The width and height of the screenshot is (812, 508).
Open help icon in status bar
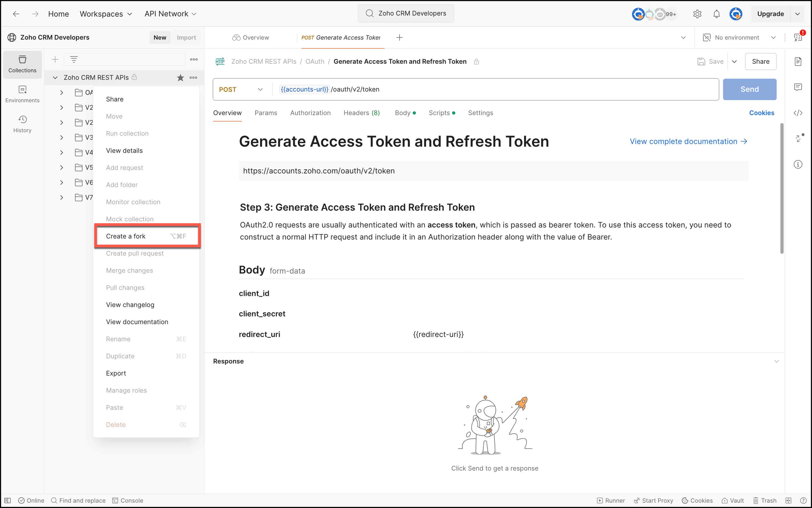804,500
